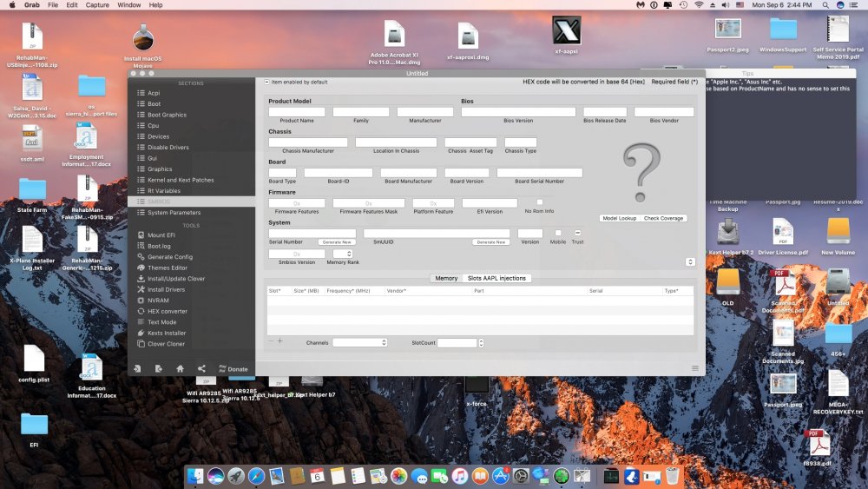Launch the Themes Editor tool
The height and width of the screenshot is (489, 868).
coord(168,268)
